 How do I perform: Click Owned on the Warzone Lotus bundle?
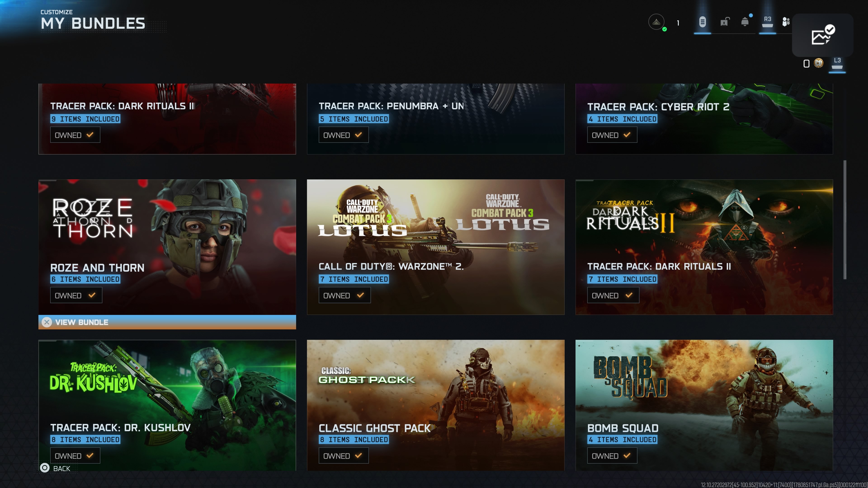tap(345, 295)
